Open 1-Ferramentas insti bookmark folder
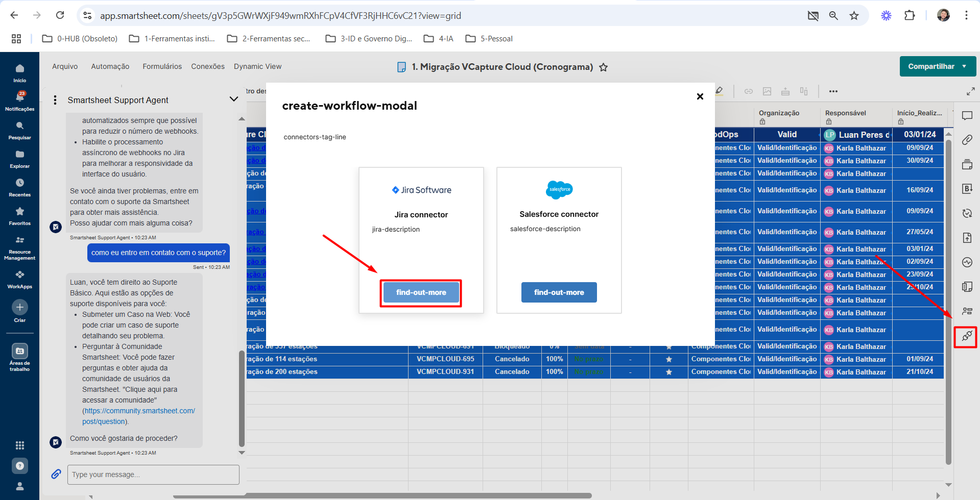 click(172, 39)
